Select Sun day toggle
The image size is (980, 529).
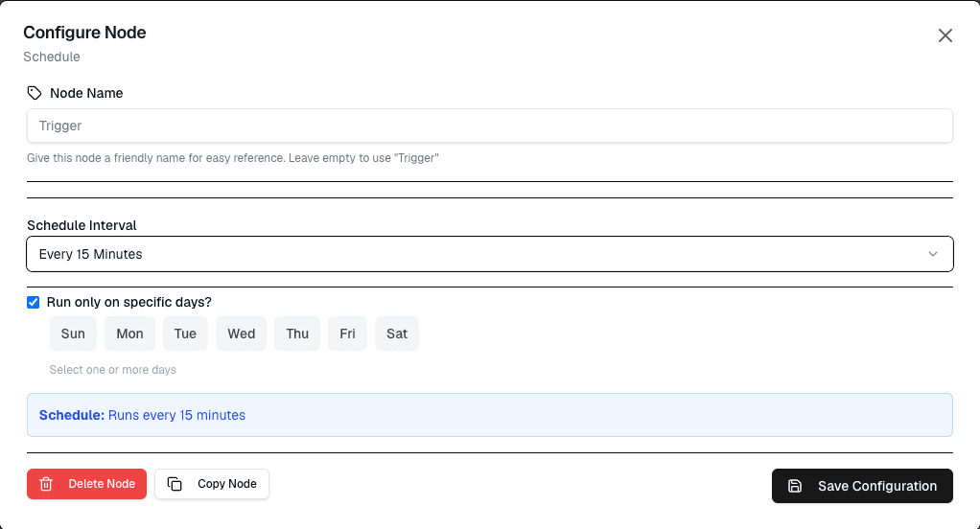tap(73, 333)
